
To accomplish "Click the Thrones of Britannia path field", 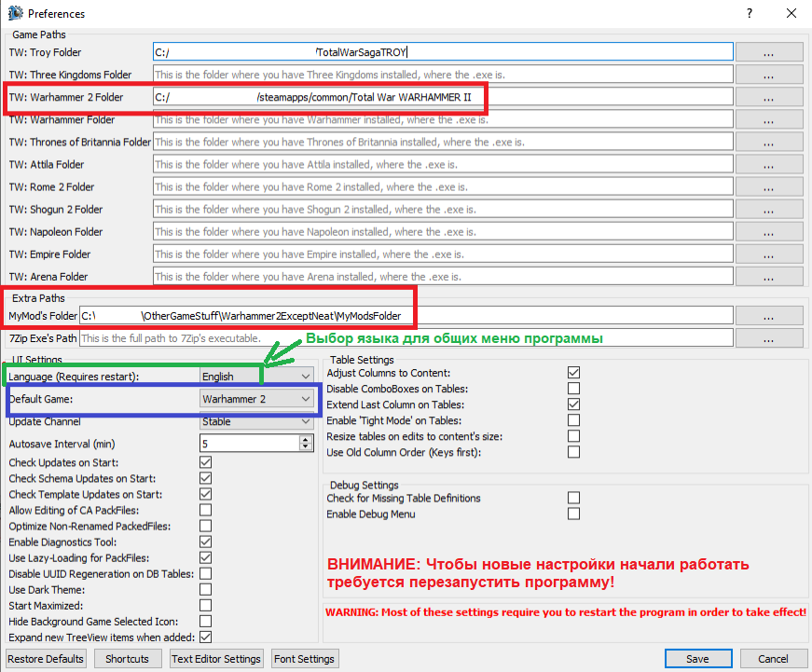I will pos(443,142).
